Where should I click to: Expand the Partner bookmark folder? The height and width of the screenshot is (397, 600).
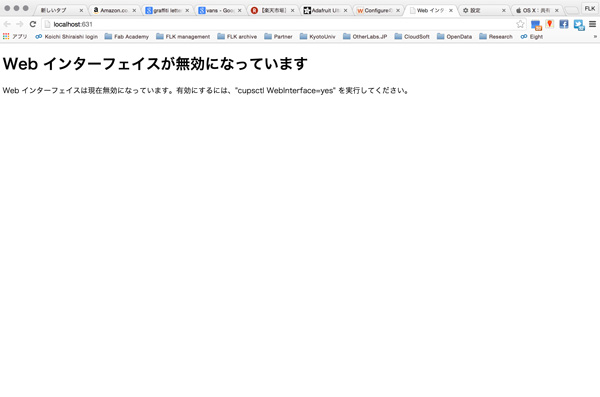tap(278, 36)
